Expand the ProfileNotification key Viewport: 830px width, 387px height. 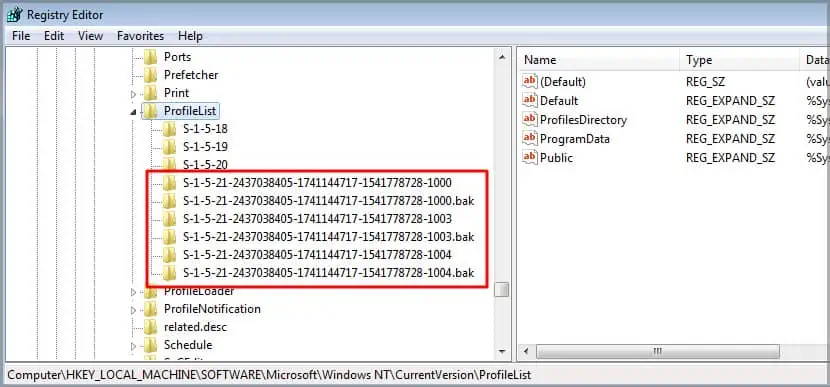click(x=133, y=310)
